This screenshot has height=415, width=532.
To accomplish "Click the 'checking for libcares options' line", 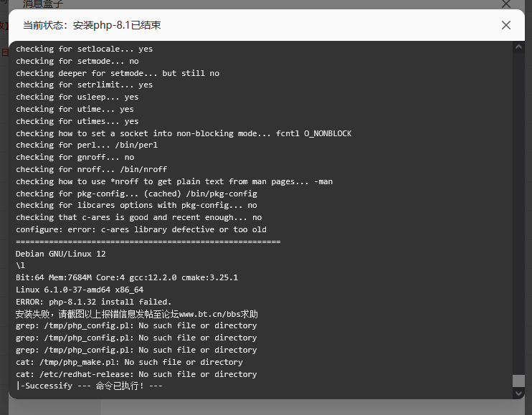I will click(x=136, y=205).
